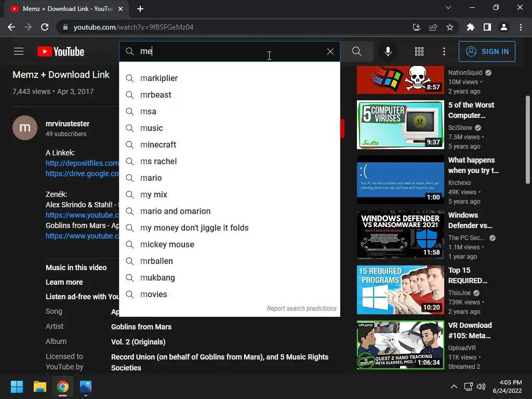Choose the 'markiplier' suggestion

point(229,78)
